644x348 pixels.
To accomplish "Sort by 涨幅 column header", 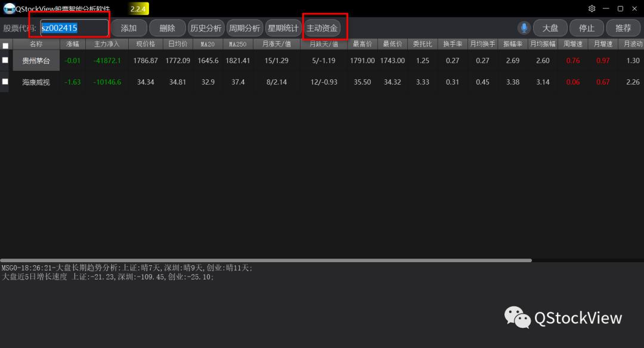I will (73, 44).
